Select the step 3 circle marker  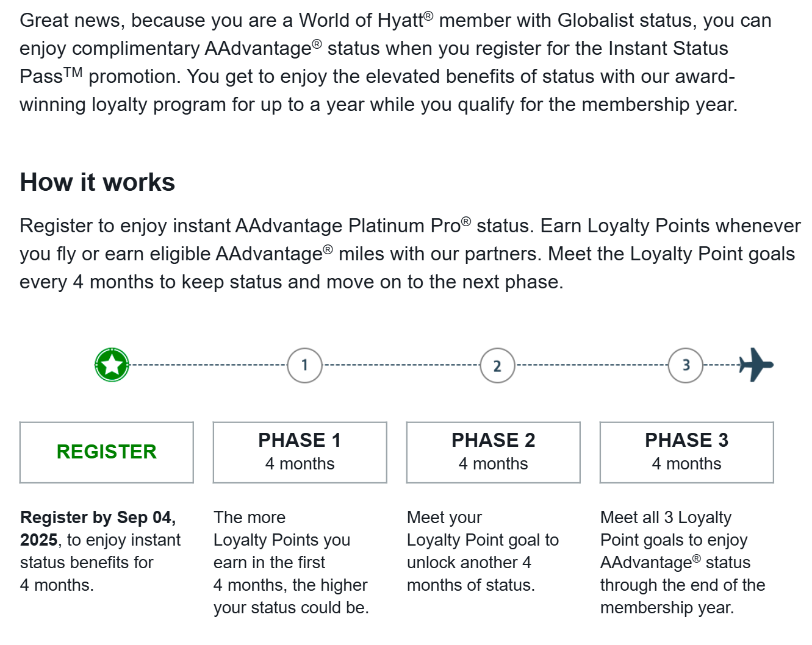(686, 365)
